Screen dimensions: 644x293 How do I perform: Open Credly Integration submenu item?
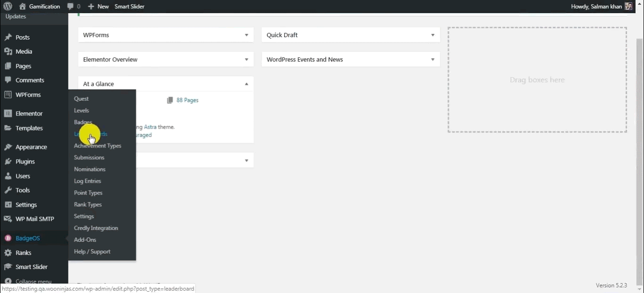[96, 228]
